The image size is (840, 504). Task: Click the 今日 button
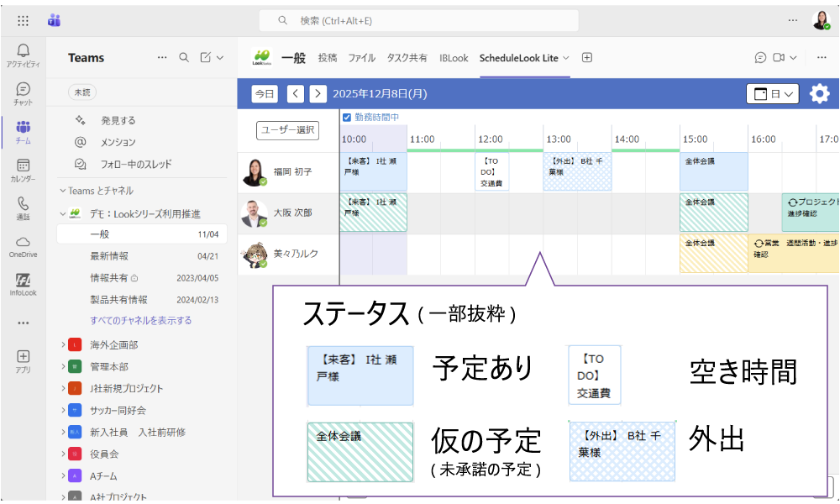tap(265, 94)
